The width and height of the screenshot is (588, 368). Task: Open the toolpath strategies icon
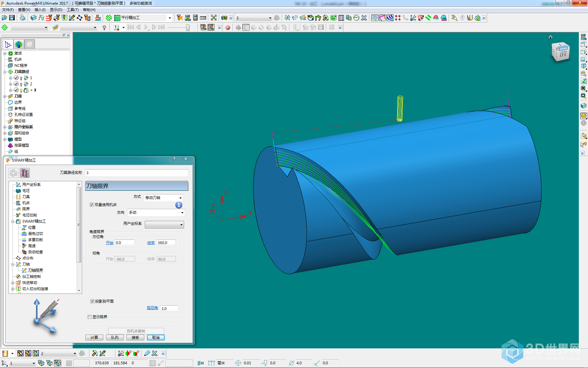coord(109,18)
